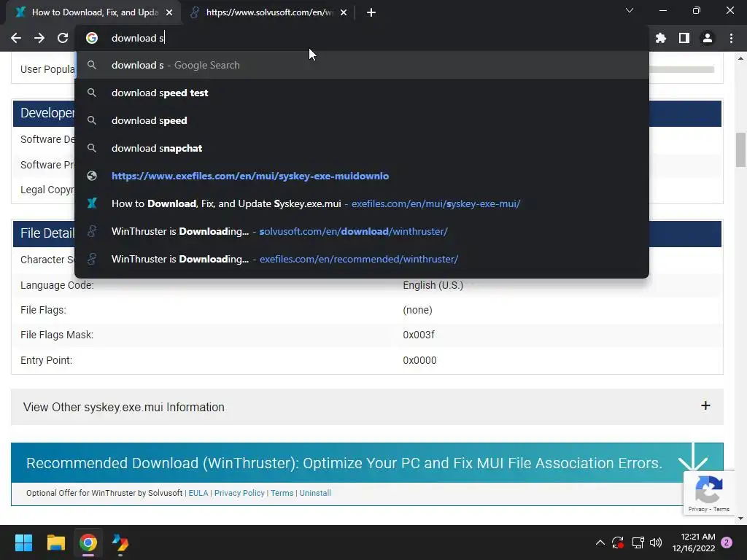Click the address bar text 'download s'
The height and width of the screenshot is (560, 747).
pos(138,38)
